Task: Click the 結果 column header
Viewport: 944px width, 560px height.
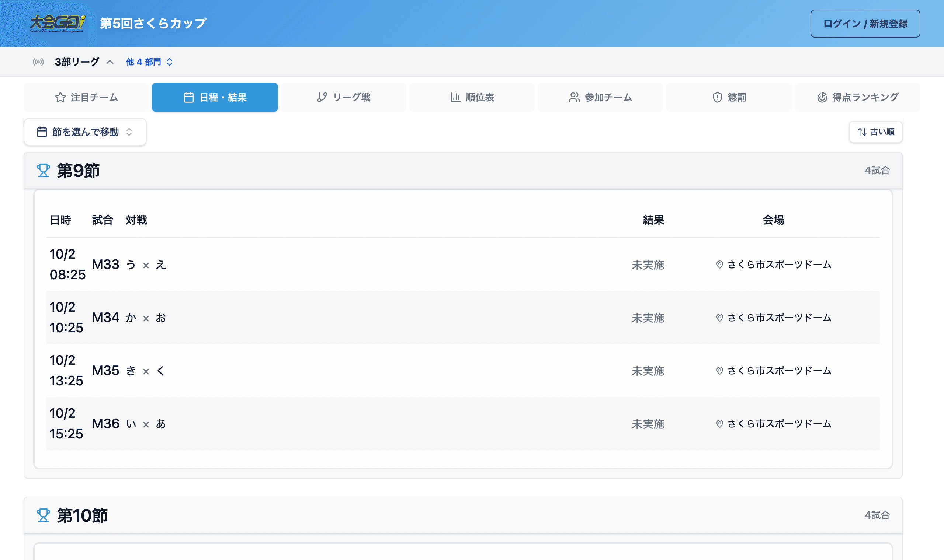Action: [x=654, y=220]
